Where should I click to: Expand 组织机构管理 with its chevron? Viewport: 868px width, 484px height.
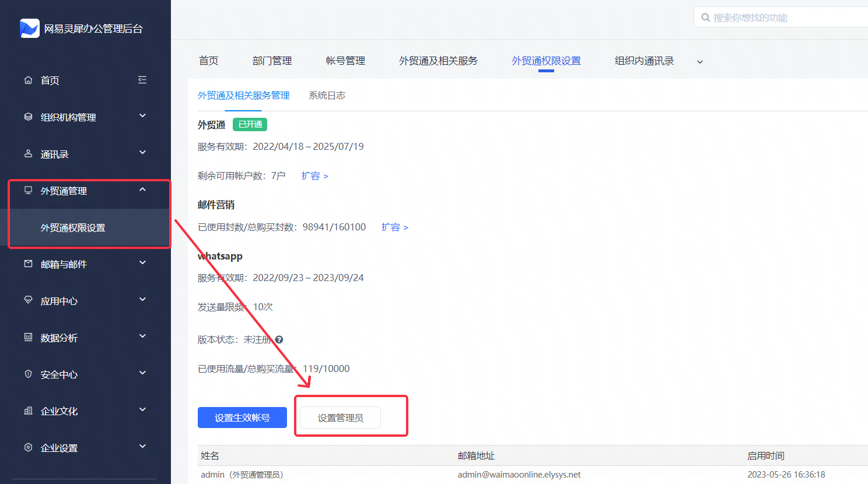point(142,116)
